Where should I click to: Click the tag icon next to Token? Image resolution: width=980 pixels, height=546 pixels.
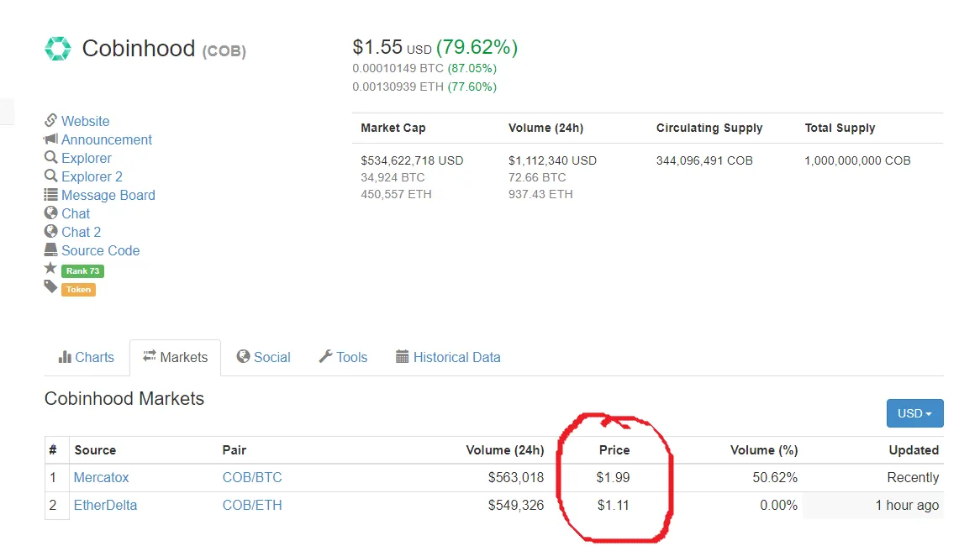point(50,286)
